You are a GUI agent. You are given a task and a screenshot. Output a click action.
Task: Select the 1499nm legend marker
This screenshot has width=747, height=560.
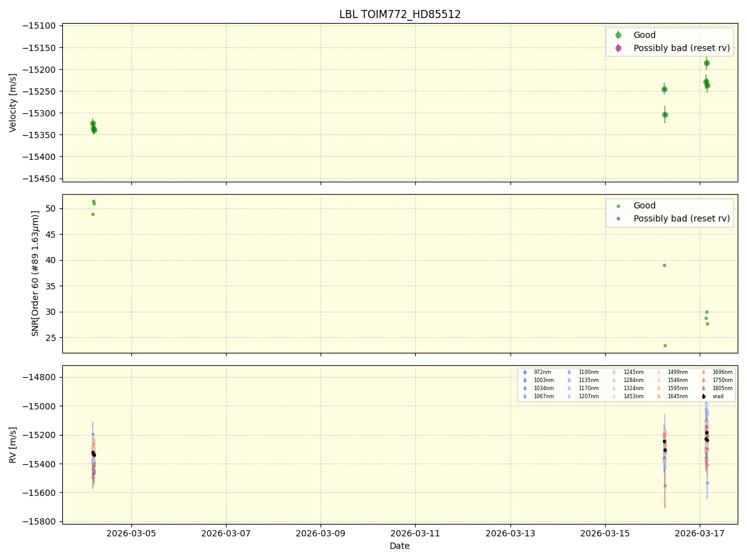[x=659, y=371]
